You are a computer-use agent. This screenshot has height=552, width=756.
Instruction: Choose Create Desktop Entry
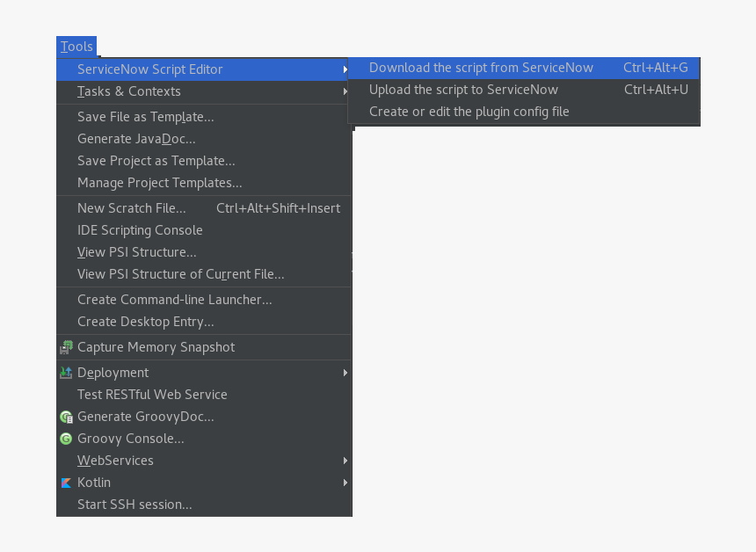pos(204,322)
